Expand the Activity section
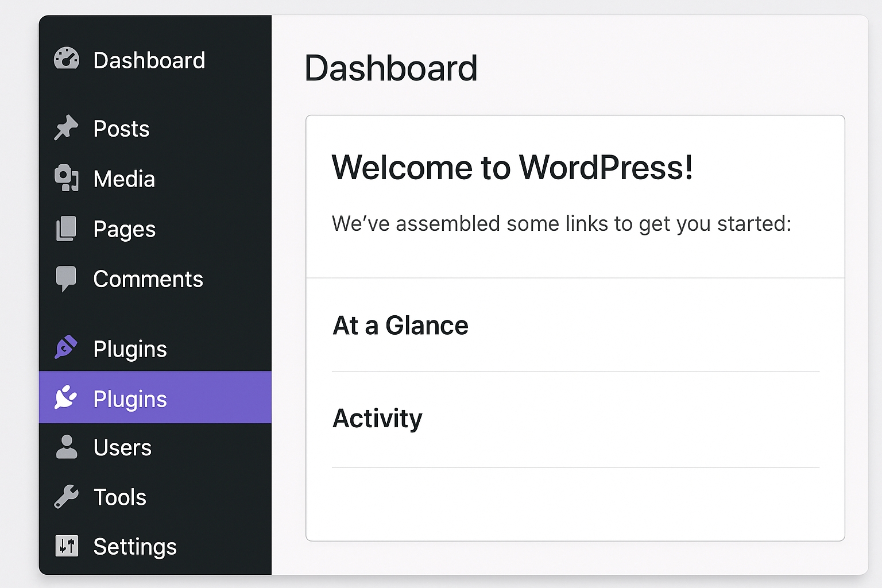This screenshot has width=882, height=588. pyautogui.click(x=377, y=418)
